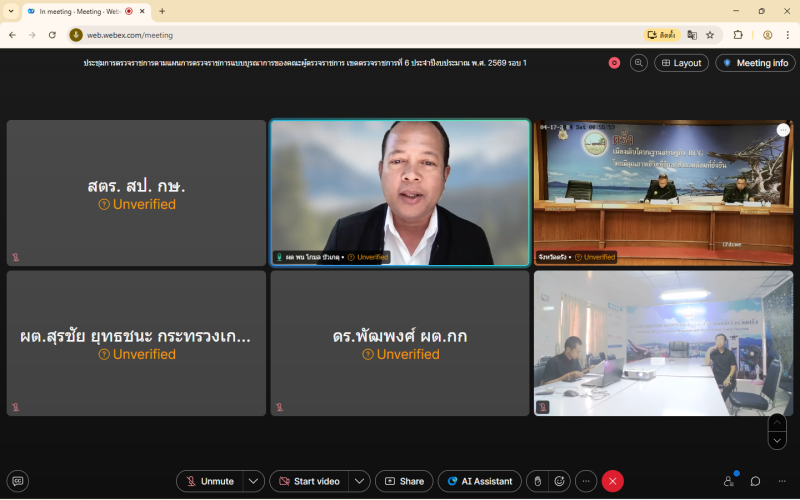Open the participants panel
The image size is (800, 500).
[x=728, y=481]
